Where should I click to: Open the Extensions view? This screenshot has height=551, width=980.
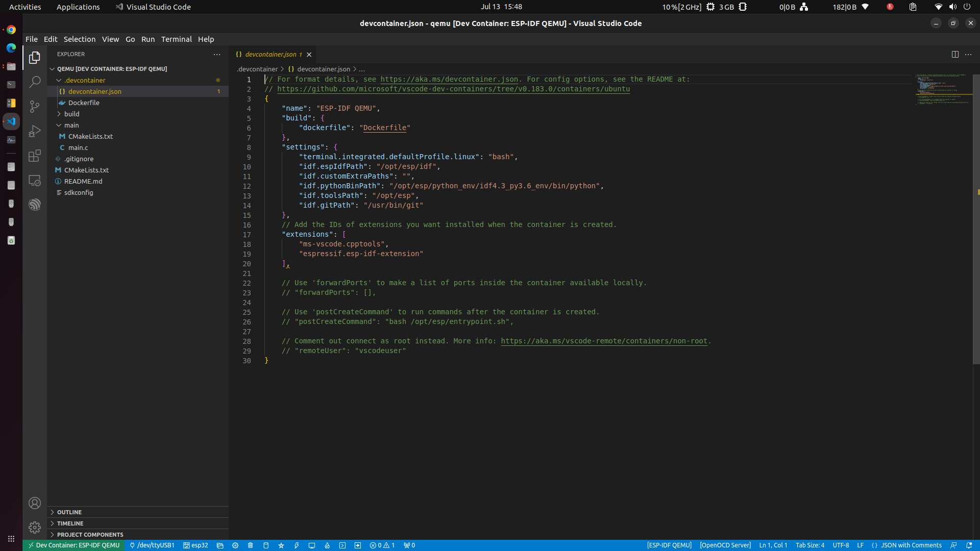(x=34, y=156)
